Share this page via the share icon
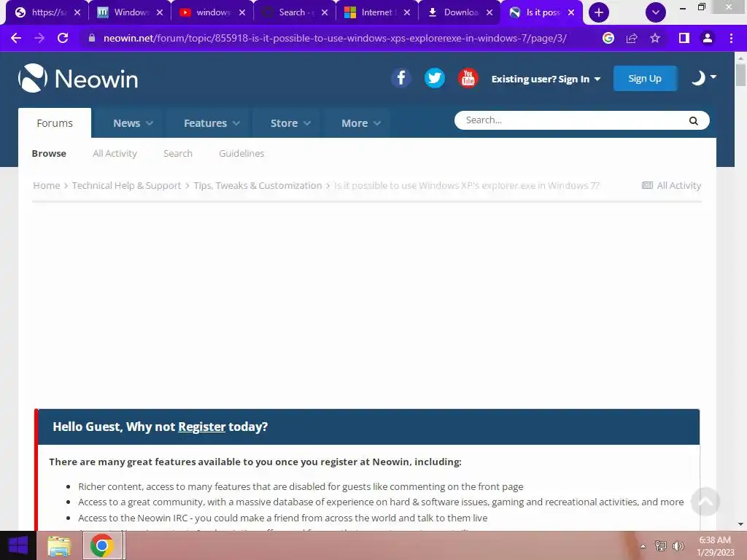This screenshot has width=747, height=560. pos(632,38)
